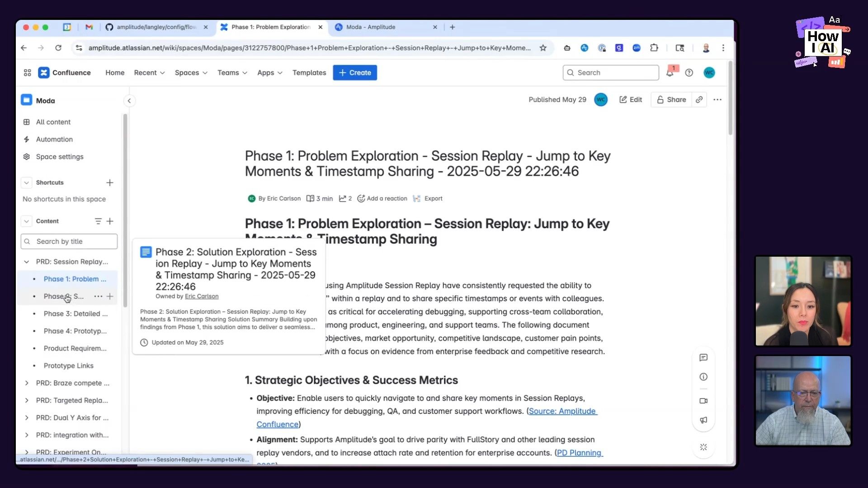Open notifications bell icon
The width and height of the screenshot is (868, 488).
pyautogui.click(x=670, y=73)
